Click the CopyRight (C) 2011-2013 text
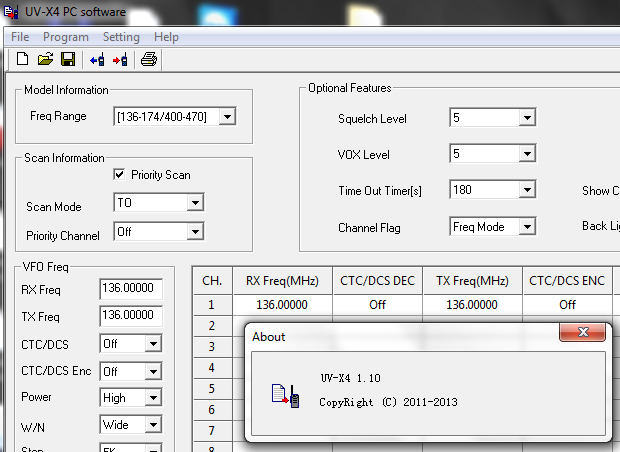620x452 pixels. 388,402
